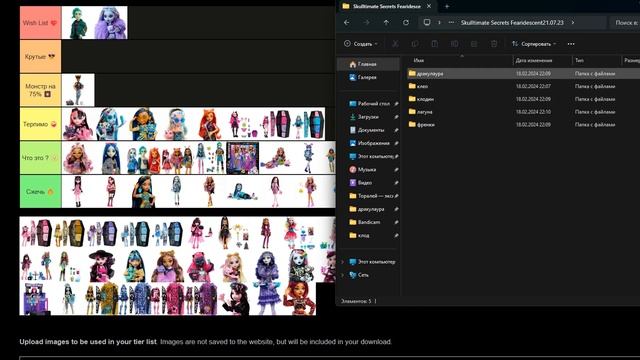
Task: Click the Что это? tier label
Action: click(x=40, y=158)
